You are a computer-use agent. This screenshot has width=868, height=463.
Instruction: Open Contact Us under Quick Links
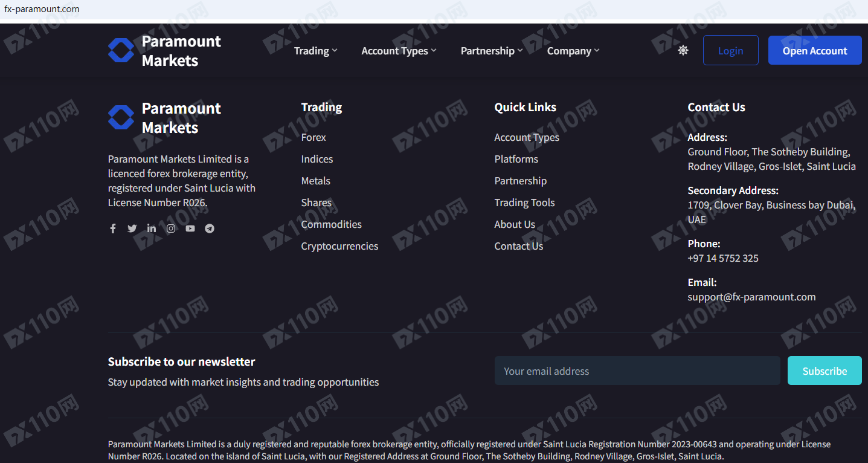pyautogui.click(x=519, y=246)
